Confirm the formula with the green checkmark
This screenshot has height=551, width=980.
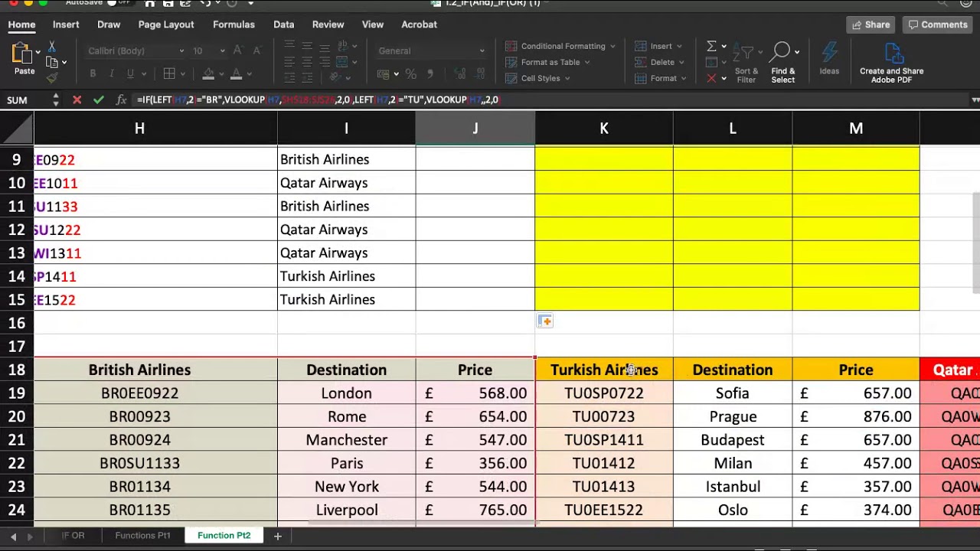coord(98,99)
